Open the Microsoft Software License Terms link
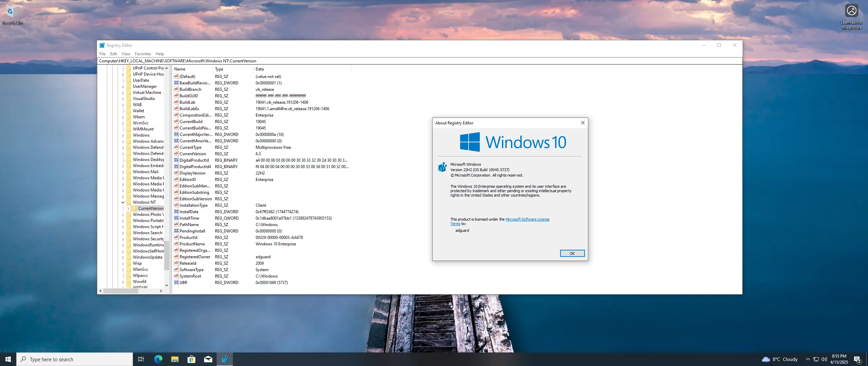The image size is (868, 366). coord(527,219)
